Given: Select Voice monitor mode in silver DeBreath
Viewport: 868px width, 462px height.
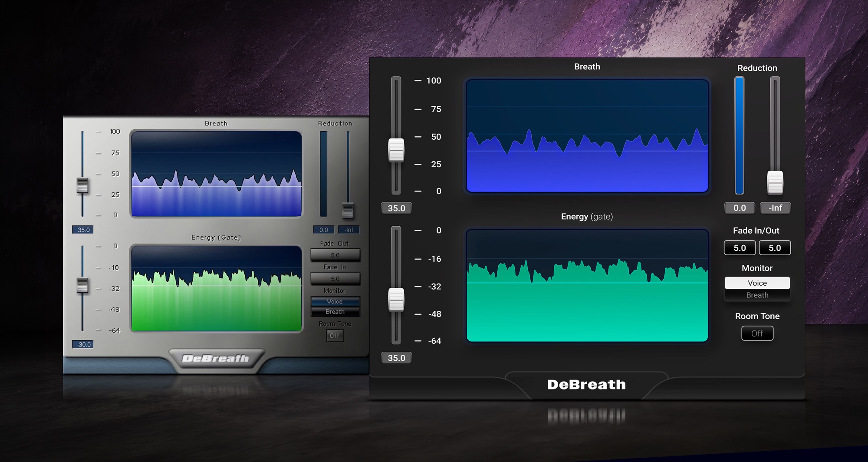Looking at the screenshot, I should 335,301.
